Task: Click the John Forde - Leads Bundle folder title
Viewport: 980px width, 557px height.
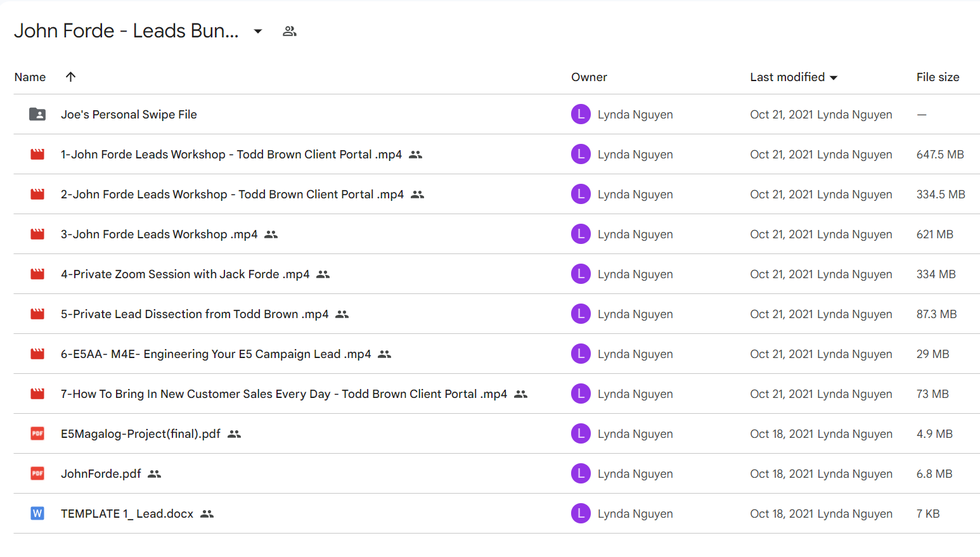Action: pos(127,30)
